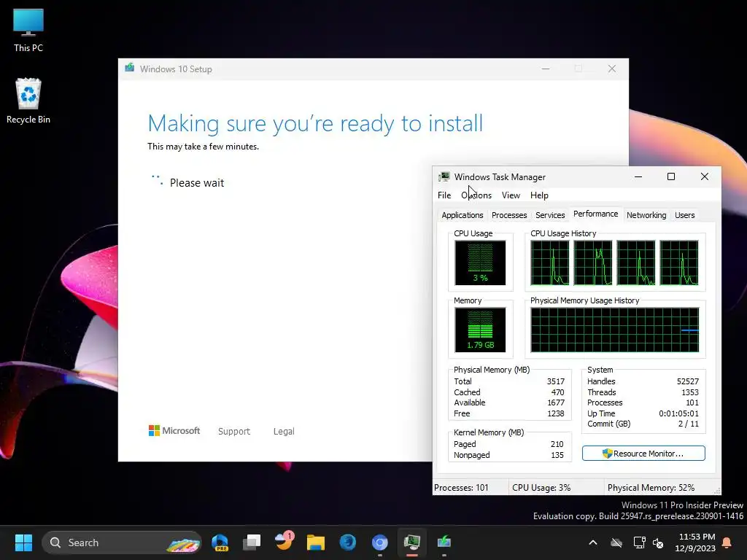Open Microsoft Edge PRE from taskbar
The width and height of the screenshot is (747, 560).
220,542
